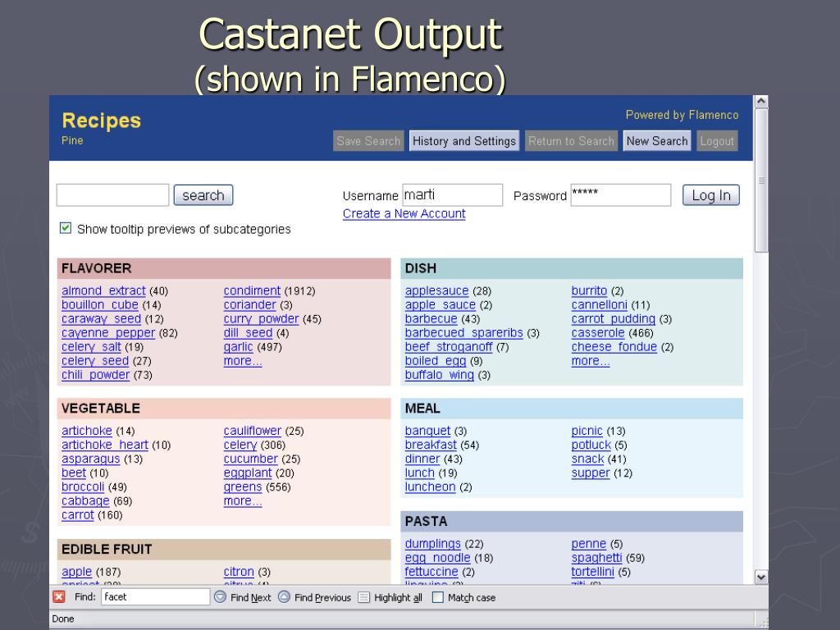Select the luncheon link

coord(430,486)
